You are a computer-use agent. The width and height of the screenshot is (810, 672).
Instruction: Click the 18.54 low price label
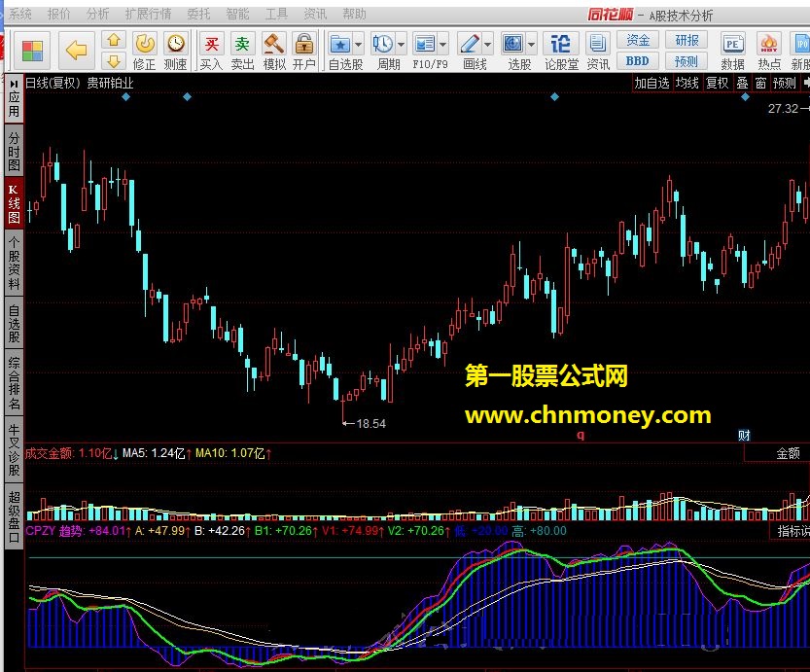pos(370,424)
